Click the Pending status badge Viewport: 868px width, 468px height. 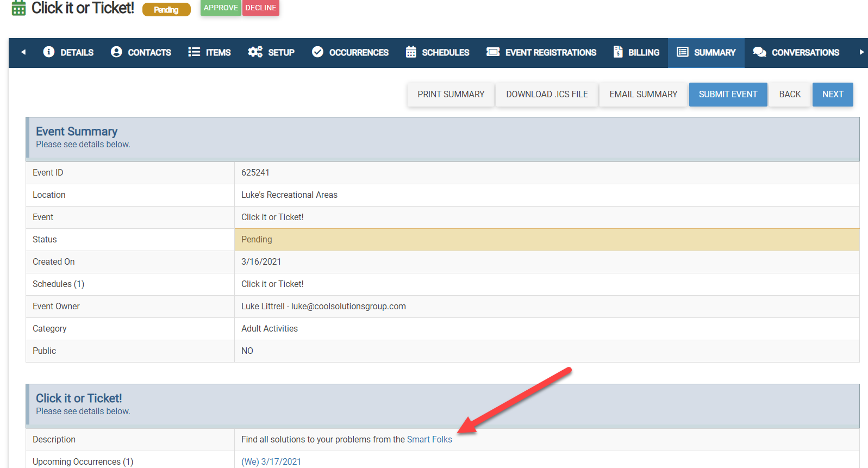(x=166, y=10)
